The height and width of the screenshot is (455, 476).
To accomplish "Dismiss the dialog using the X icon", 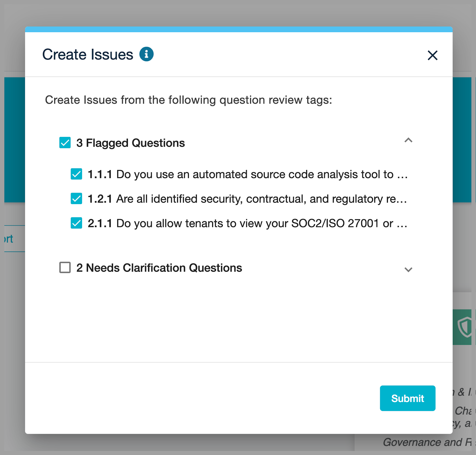I will [433, 55].
